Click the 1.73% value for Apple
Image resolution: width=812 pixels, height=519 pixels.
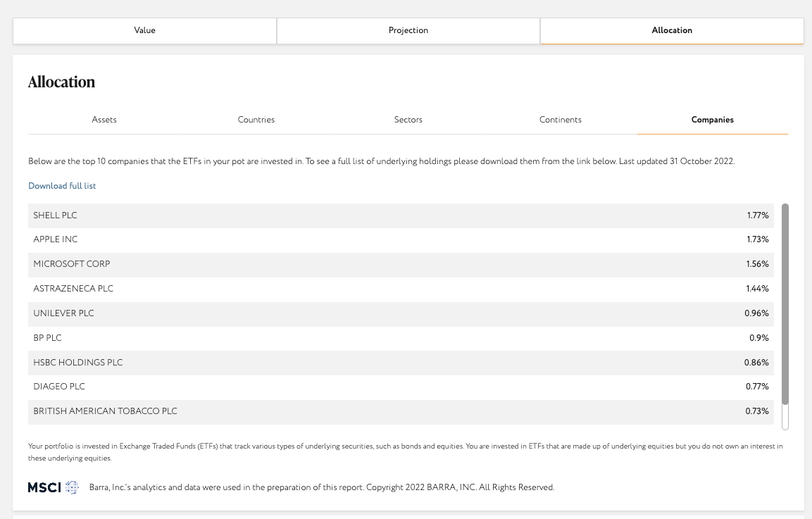click(x=758, y=239)
